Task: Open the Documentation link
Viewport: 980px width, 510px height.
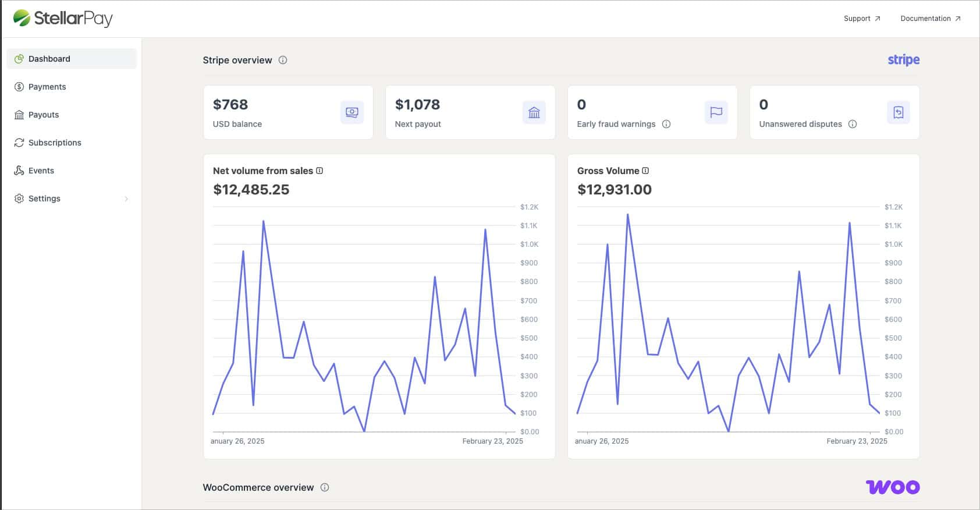Action: point(931,19)
